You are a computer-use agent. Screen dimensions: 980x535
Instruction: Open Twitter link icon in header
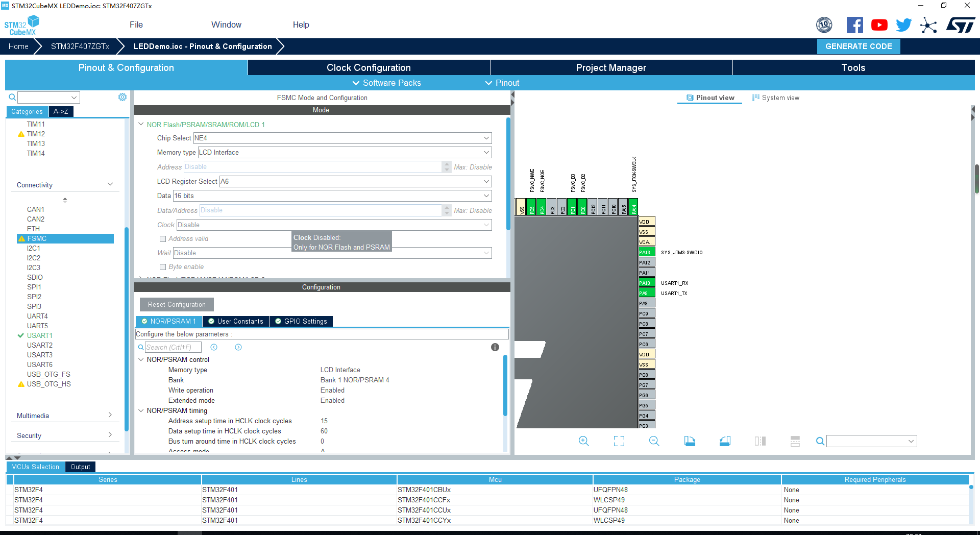[903, 25]
